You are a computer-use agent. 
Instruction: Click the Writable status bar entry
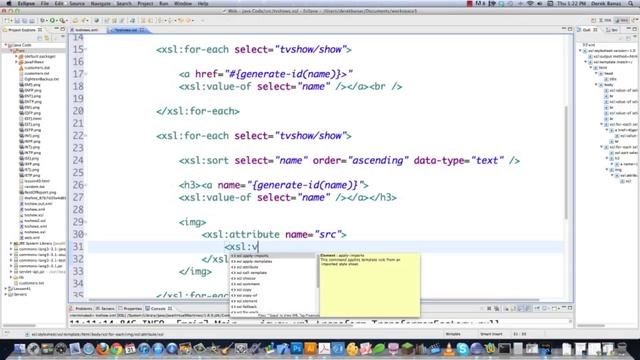(453, 334)
